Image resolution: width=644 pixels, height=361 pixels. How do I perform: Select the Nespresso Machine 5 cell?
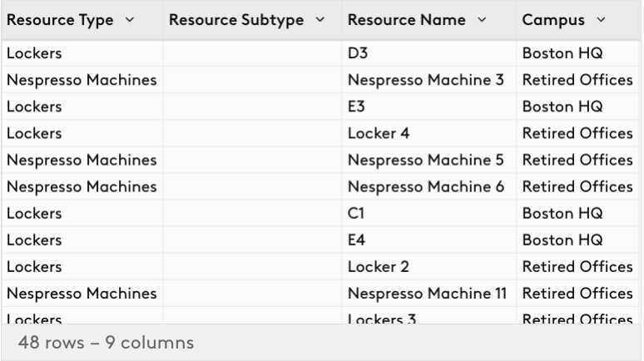429,160
